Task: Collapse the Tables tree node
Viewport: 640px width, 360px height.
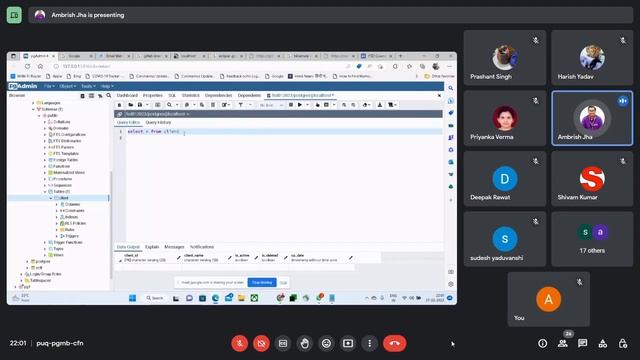Action: tap(45, 191)
